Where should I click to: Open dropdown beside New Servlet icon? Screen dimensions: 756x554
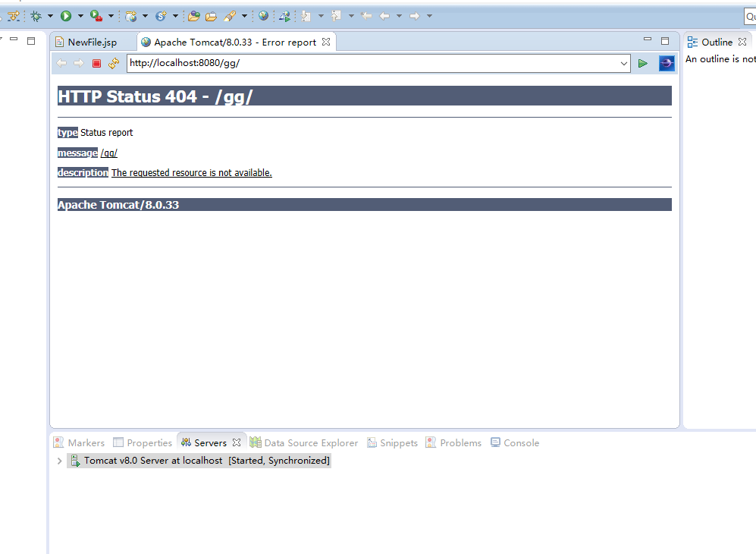tap(175, 16)
